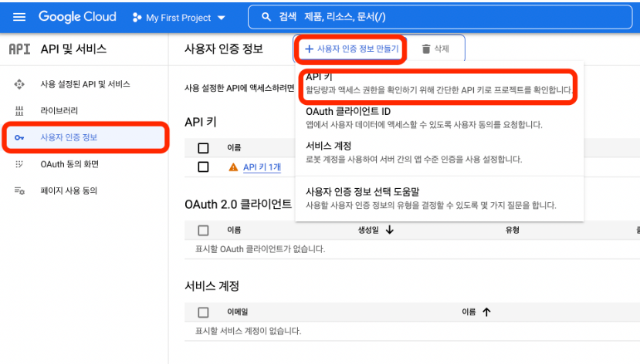Expand 사용자 인증 정보 만들기 dropdown

tap(351, 49)
